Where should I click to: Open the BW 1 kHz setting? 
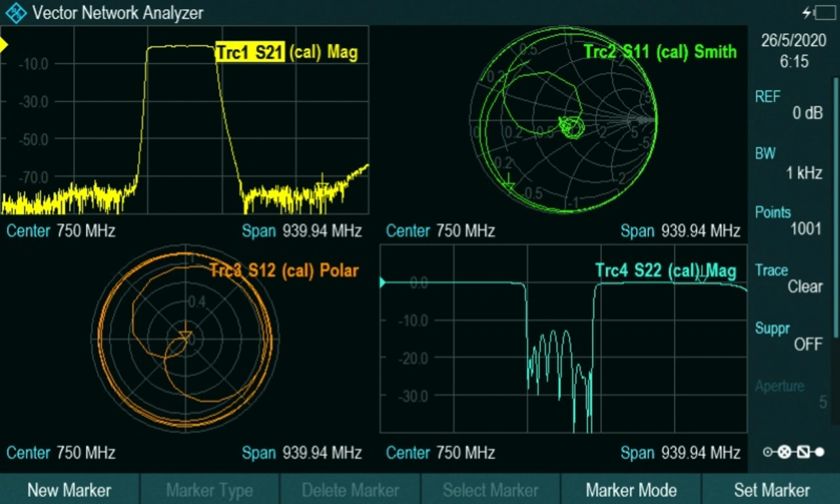click(789, 163)
